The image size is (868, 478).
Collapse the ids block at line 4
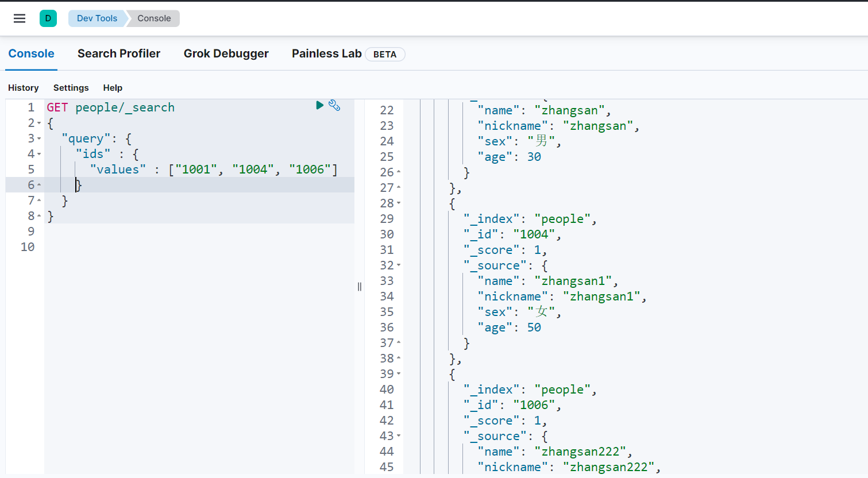(x=39, y=154)
